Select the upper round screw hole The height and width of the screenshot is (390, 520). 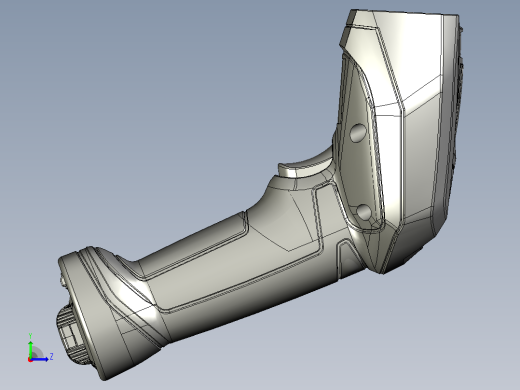[x=358, y=133]
